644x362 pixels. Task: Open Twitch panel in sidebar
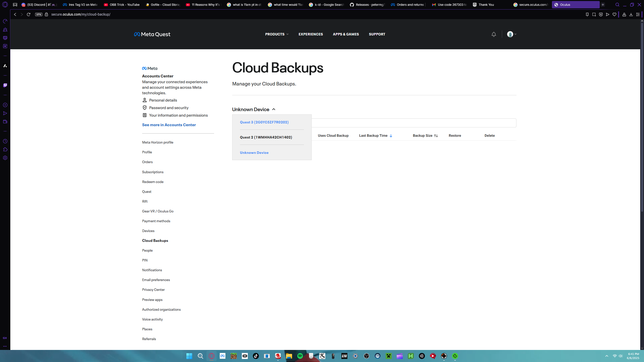pos(5,85)
